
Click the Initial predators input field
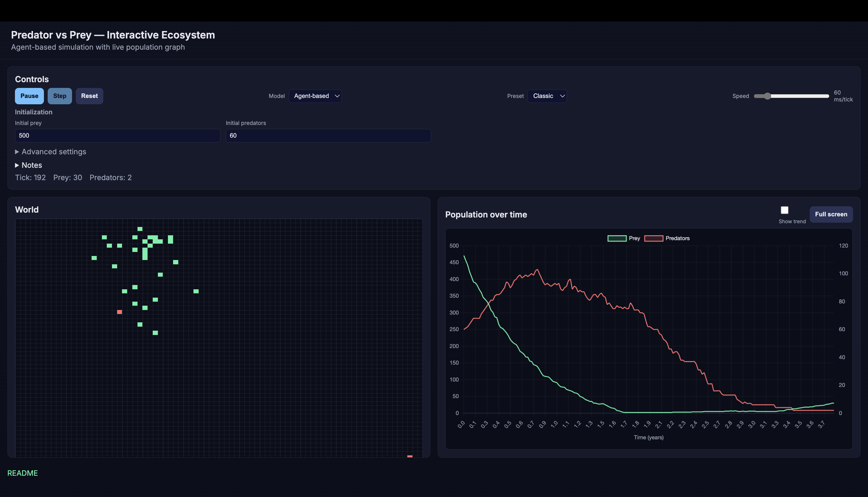pyautogui.click(x=328, y=136)
